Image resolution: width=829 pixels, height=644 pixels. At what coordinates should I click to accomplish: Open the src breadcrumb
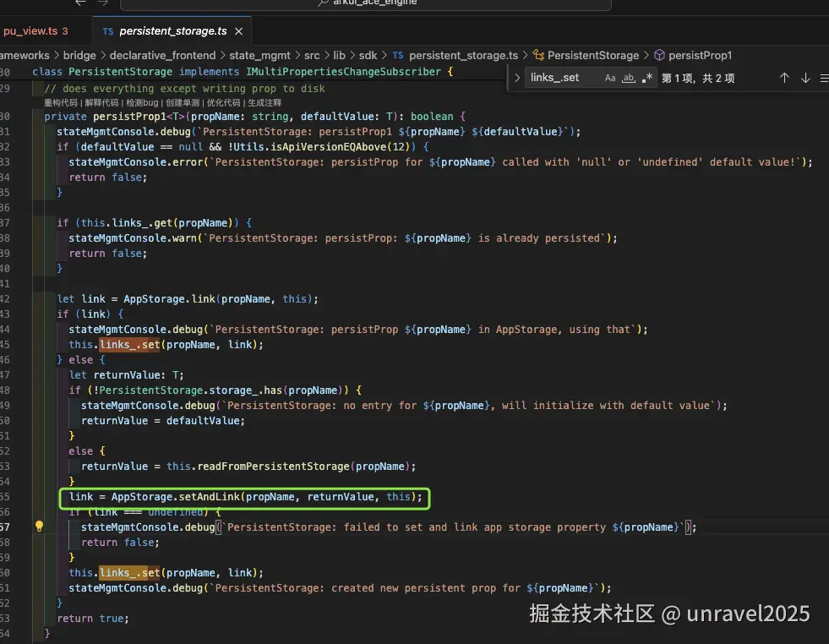(312, 56)
